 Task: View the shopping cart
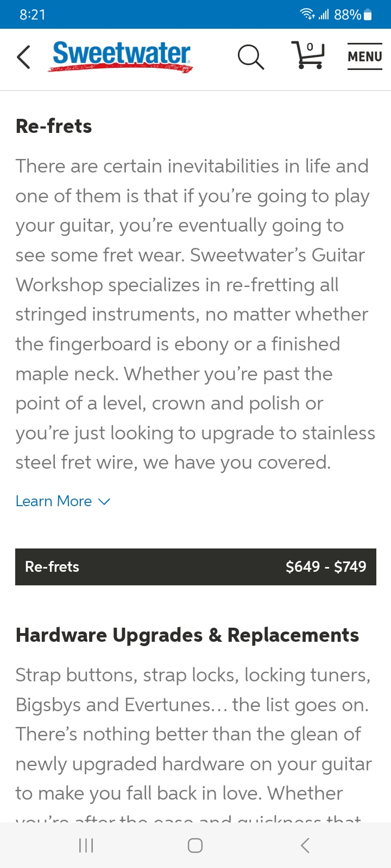[308, 55]
